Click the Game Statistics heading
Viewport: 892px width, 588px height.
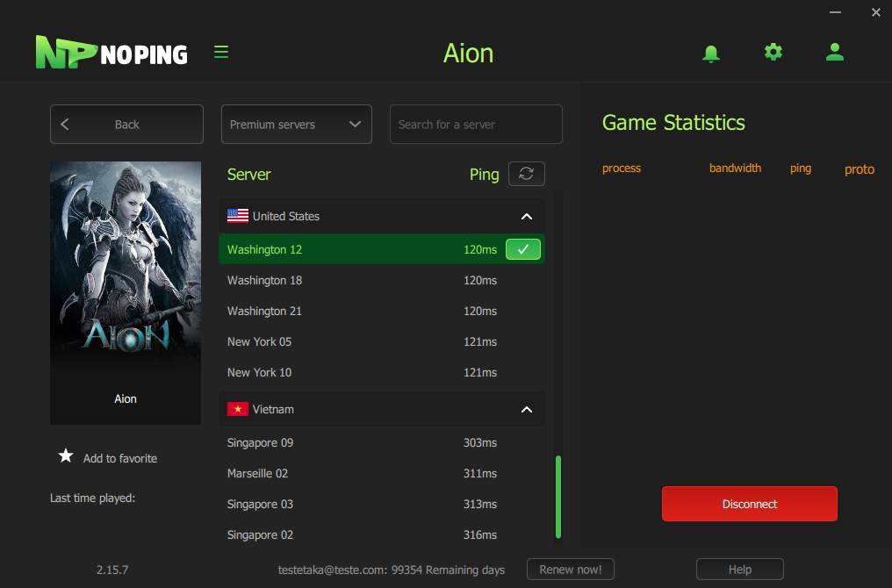point(673,123)
